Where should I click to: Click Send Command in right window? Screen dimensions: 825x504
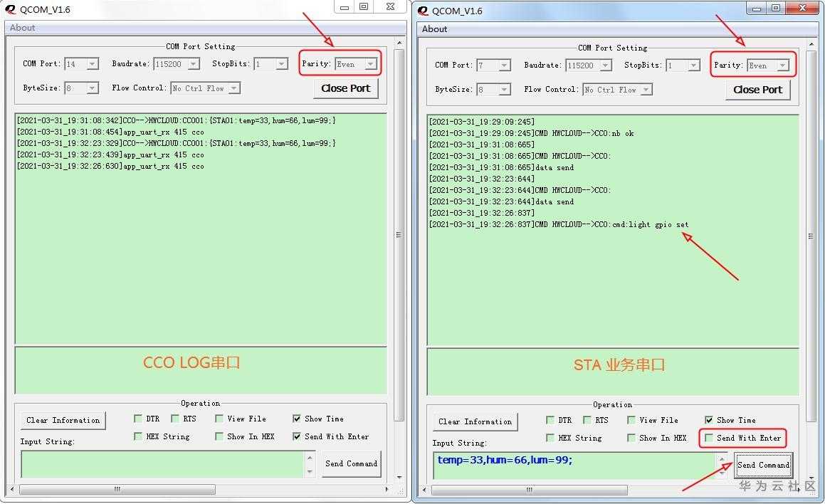click(763, 465)
